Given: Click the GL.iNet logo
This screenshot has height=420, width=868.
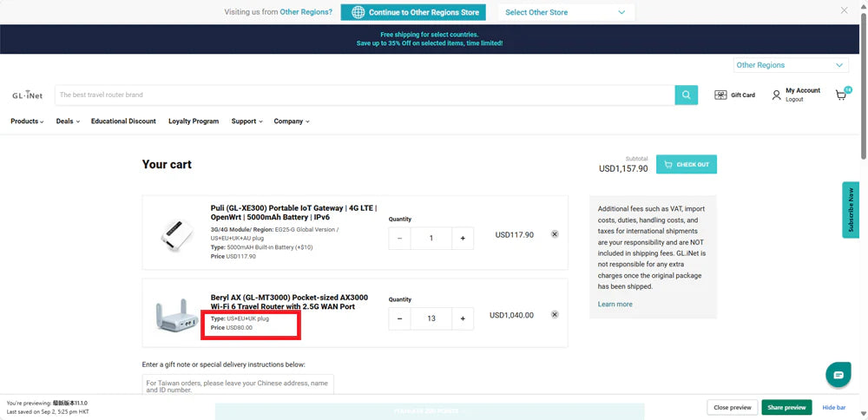Looking at the screenshot, I should click(x=27, y=95).
